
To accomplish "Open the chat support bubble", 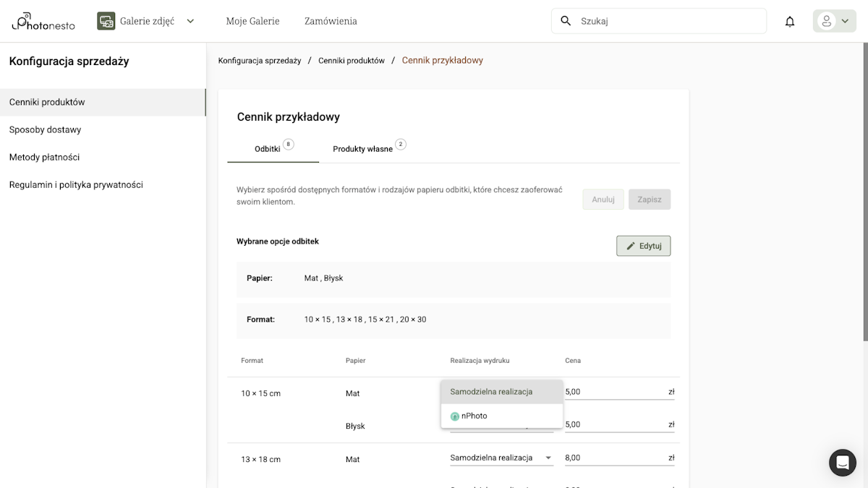I will click(842, 463).
